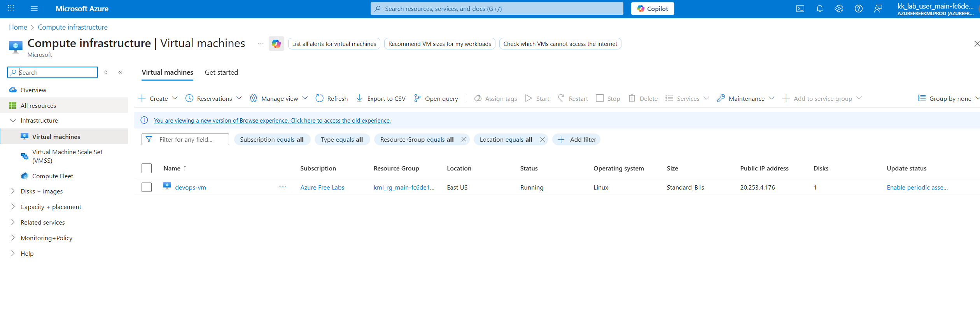This screenshot has height=318, width=980.
Task: Click the info icon in the banner
Action: pyautogui.click(x=144, y=120)
